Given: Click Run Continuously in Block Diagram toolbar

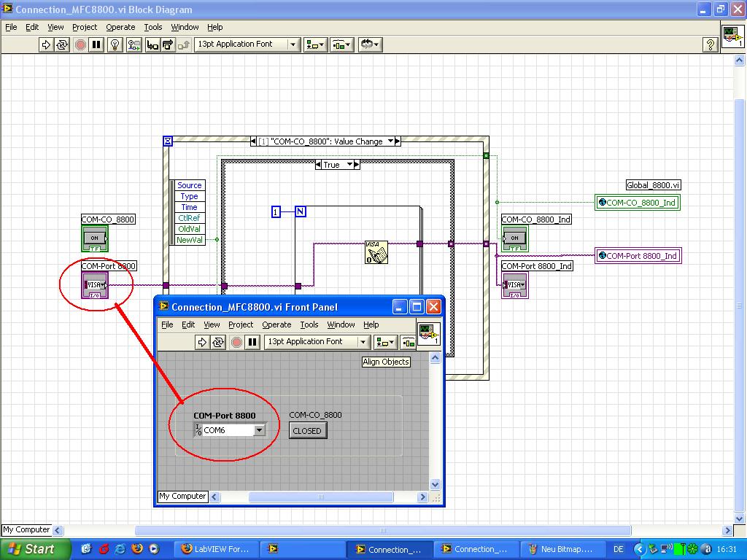Looking at the screenshot, I should pyautogui.click(x=62, y=44).
